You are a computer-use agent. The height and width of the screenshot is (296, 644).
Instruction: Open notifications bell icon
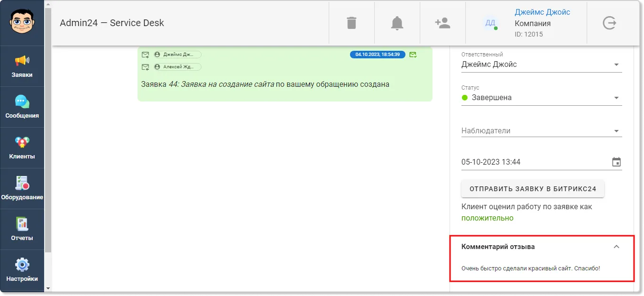pyautogui.click(x=397, y=23)
